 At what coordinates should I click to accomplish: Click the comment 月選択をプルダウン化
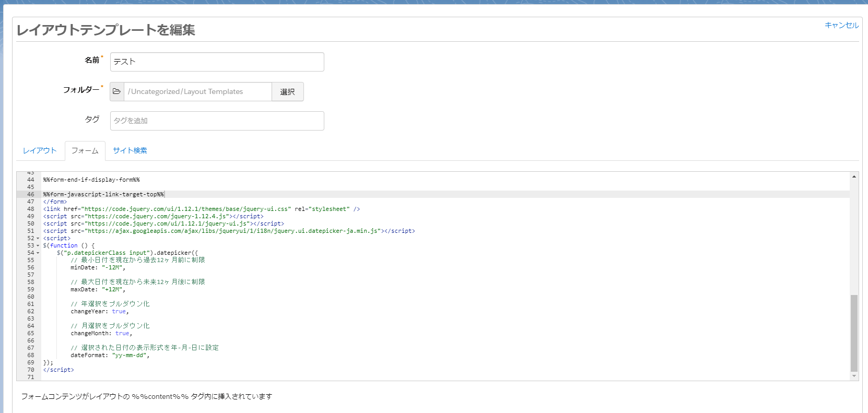110,326
